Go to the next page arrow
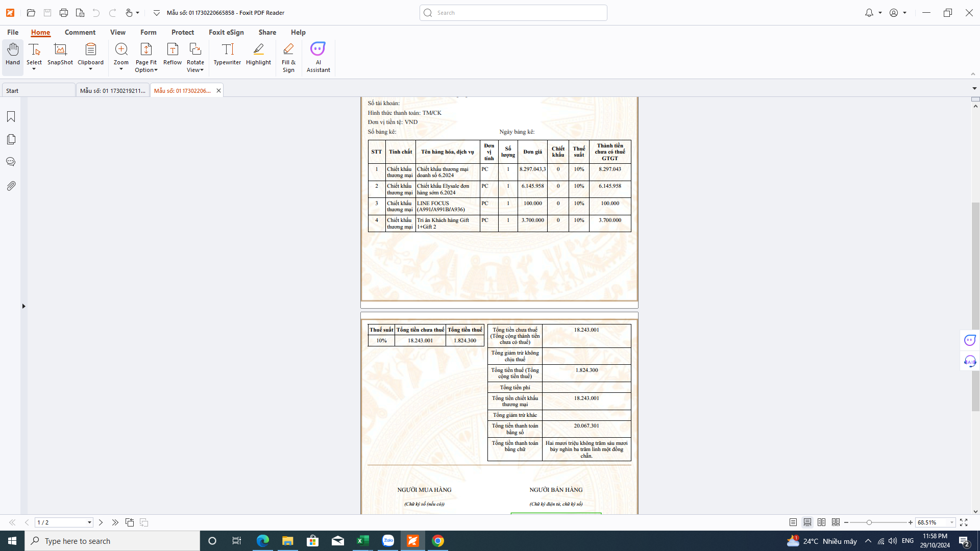The width and height of the screenshot is (980, 551). 101,522
